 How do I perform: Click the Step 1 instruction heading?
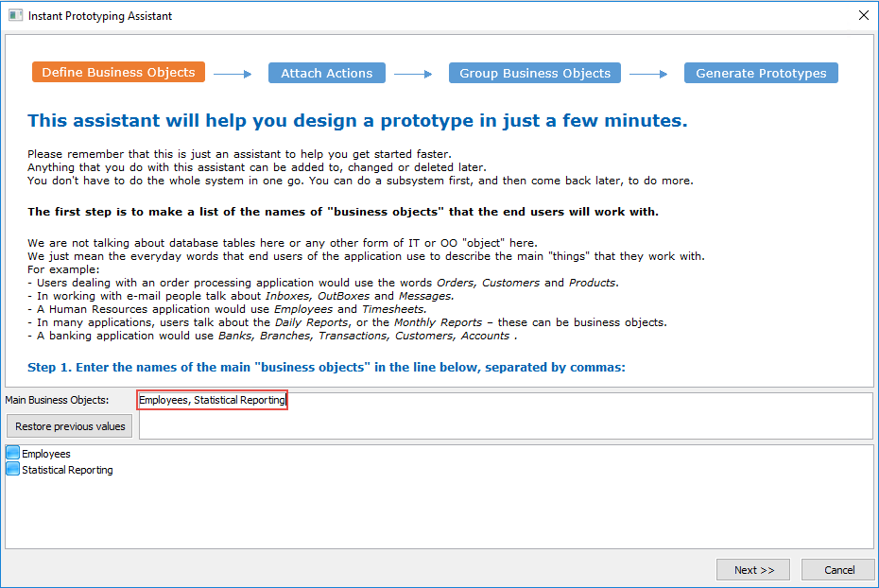pos(326,367)
